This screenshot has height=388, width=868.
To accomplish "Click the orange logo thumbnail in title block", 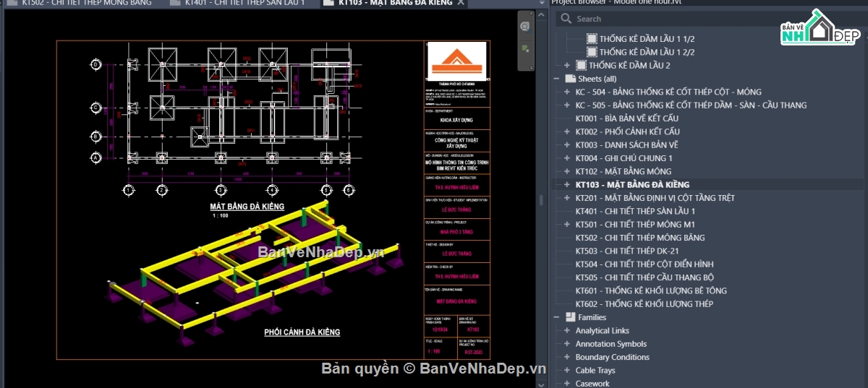I will pos(456,61).
